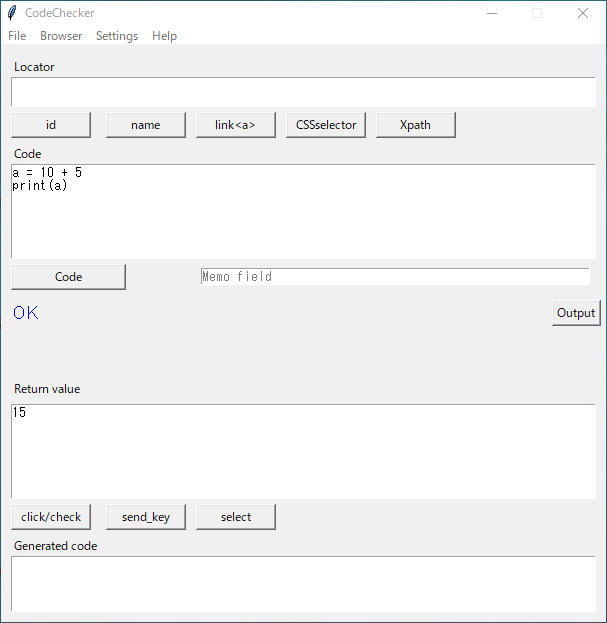This screenshot has width=607, height=623.
Task: Open the Help menu
Action: (164, 36)
